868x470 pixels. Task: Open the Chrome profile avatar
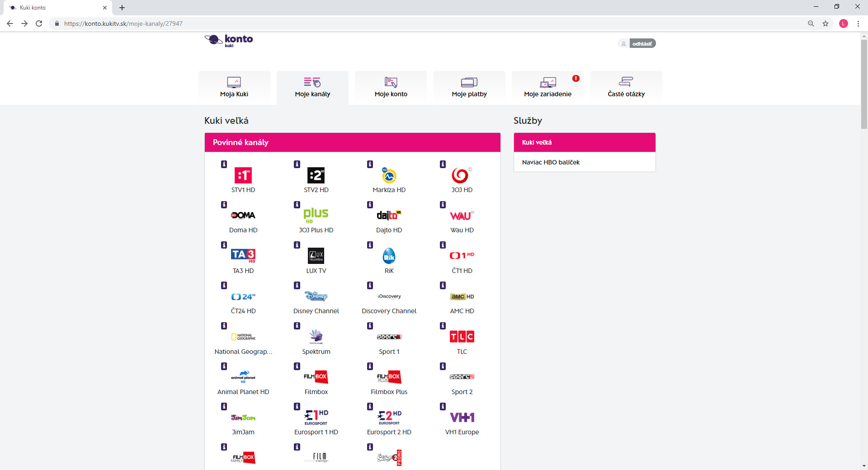[x=844, y=23]
